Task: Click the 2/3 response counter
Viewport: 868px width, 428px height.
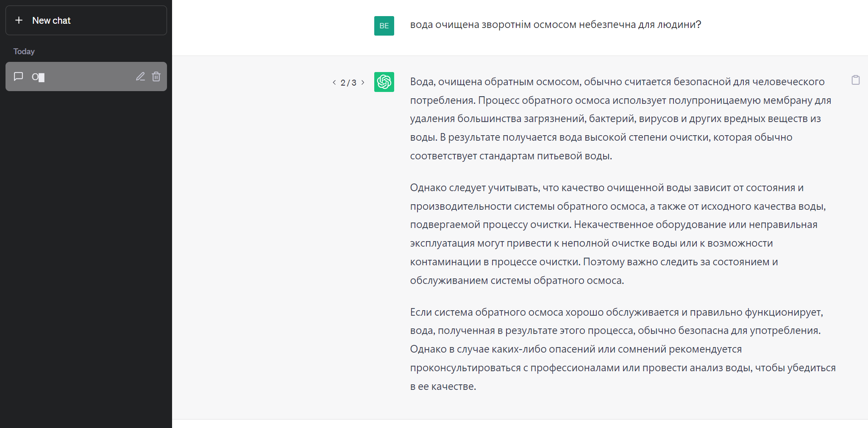Action: click(x=348, y=83)
